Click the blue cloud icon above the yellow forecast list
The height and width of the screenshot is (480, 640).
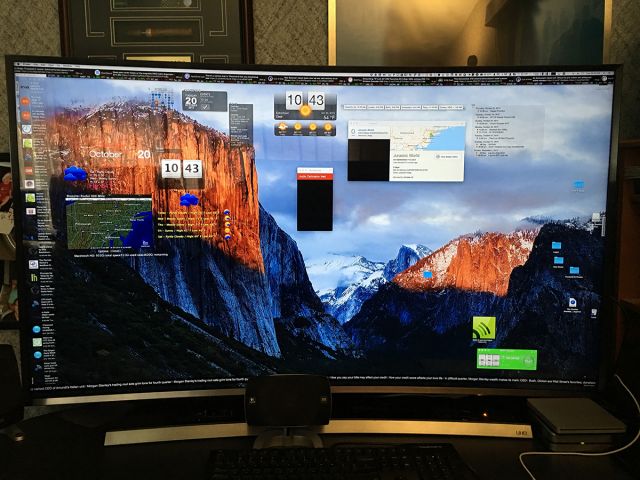[x=189, y=200]
